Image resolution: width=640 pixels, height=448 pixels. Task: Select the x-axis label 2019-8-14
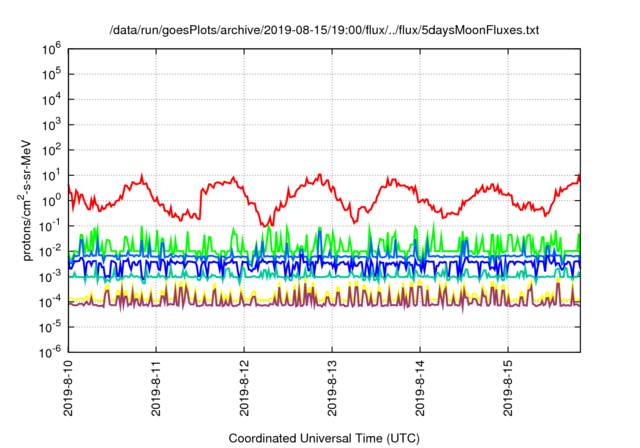[x=420, y=388]
